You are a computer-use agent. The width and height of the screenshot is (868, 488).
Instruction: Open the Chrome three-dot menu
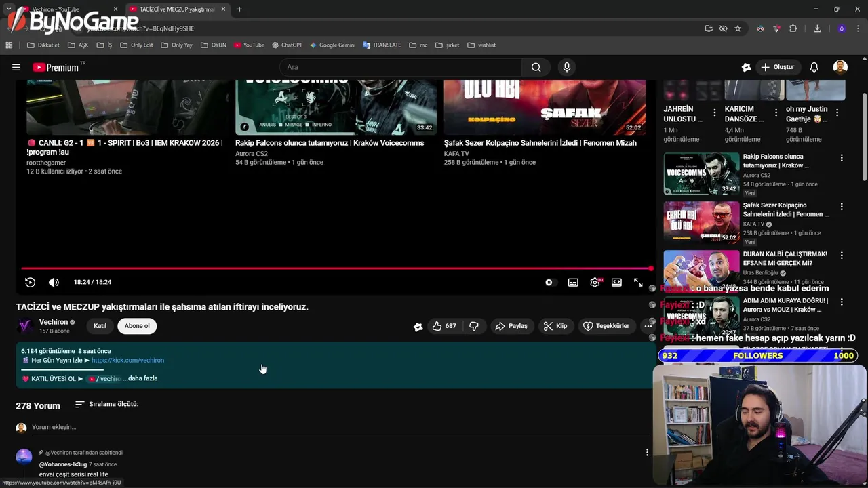[859, 28]
